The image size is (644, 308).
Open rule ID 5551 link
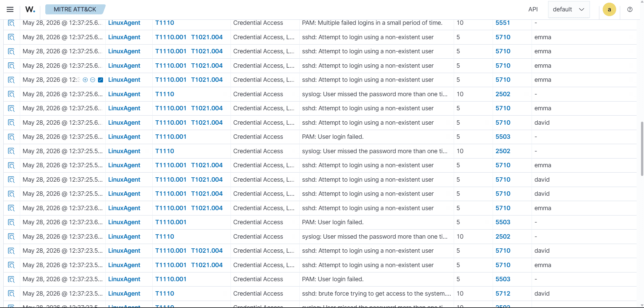(503, 23)
